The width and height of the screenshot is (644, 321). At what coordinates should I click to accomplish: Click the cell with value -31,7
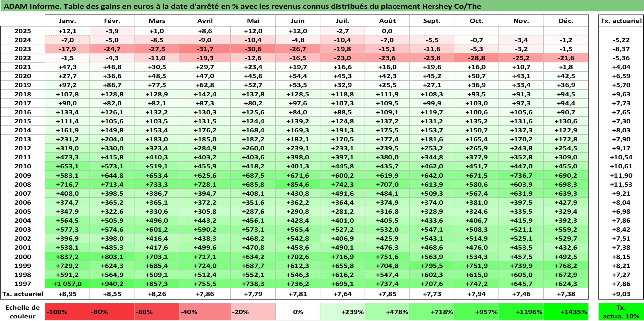click(x=205, y=49)
